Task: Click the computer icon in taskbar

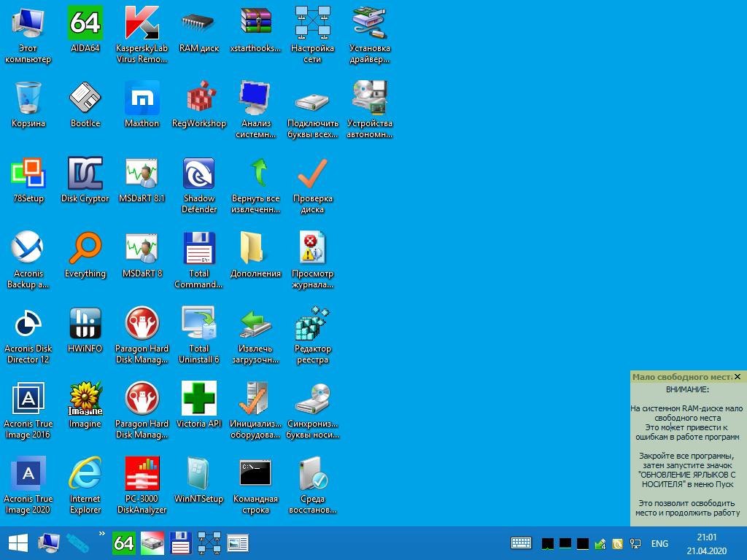Action: [49, 542]
